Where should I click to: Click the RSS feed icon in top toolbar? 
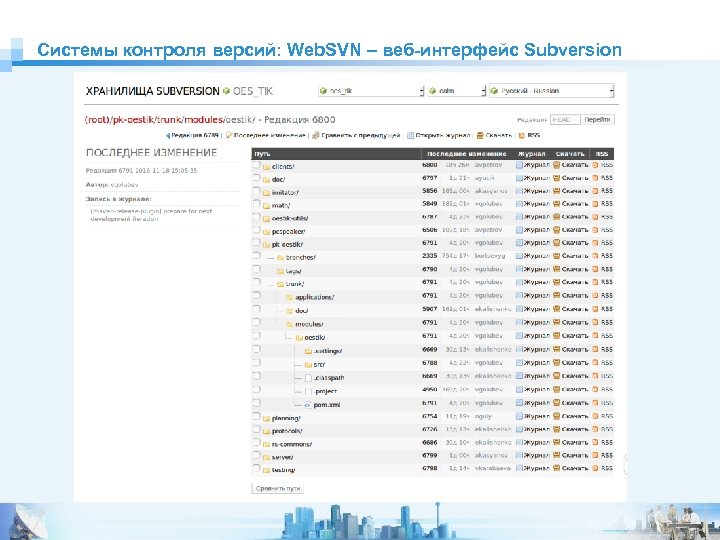pyautogui.click(x=522, y=135)
